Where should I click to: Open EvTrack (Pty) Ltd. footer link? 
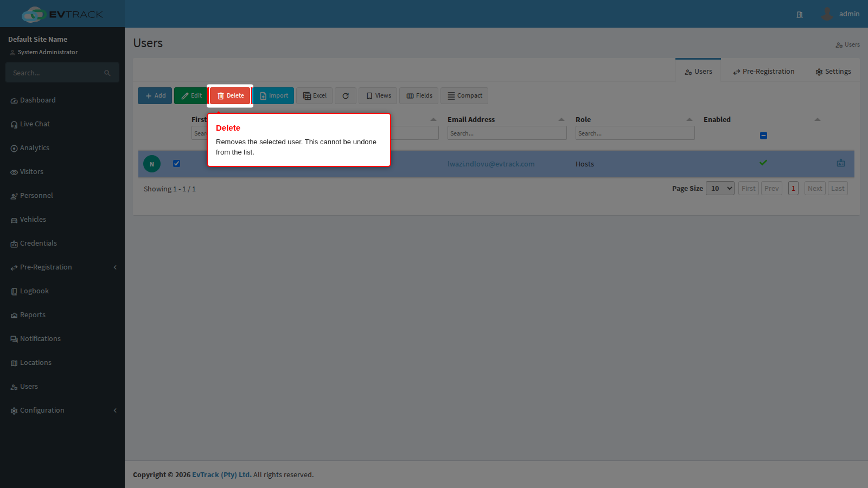pyautogui.click(x=221, y=475)
